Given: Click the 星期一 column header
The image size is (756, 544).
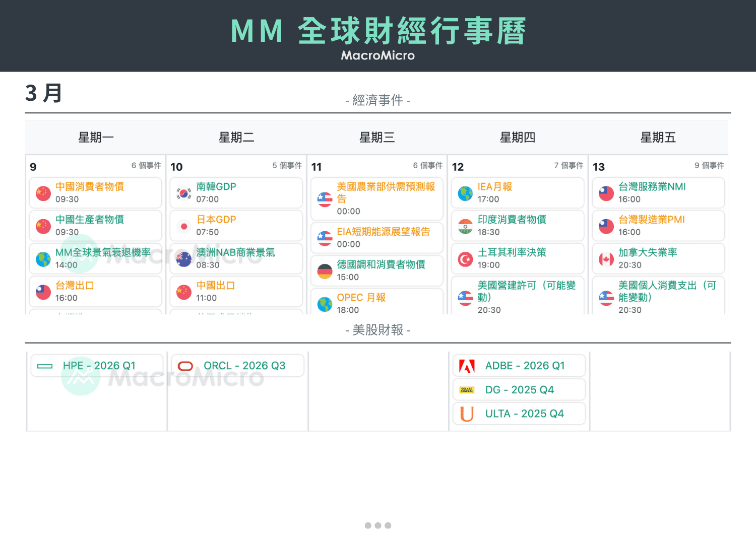Looking at the screenshot, I should pos(96,138).
